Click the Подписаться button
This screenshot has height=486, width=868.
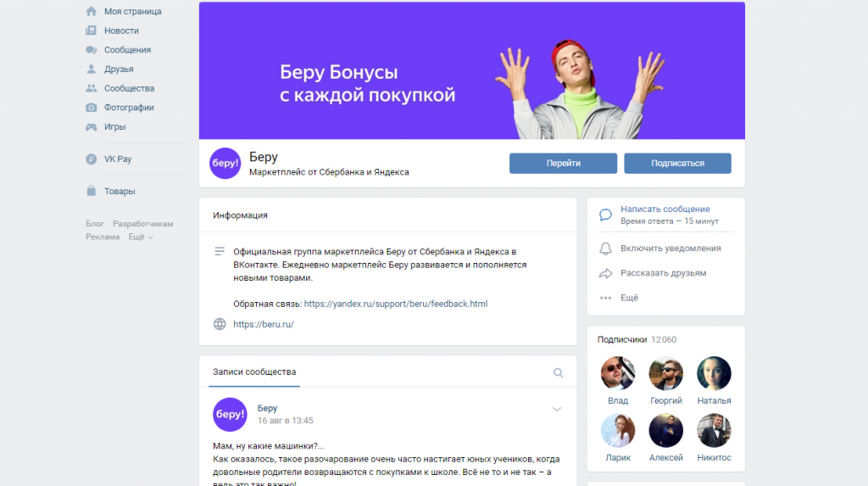677,164
